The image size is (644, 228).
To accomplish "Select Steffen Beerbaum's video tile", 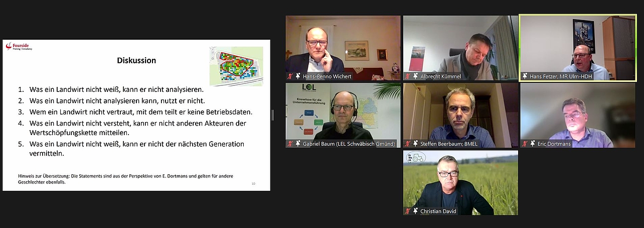I will pyautogui.click(x=460, y=115).
